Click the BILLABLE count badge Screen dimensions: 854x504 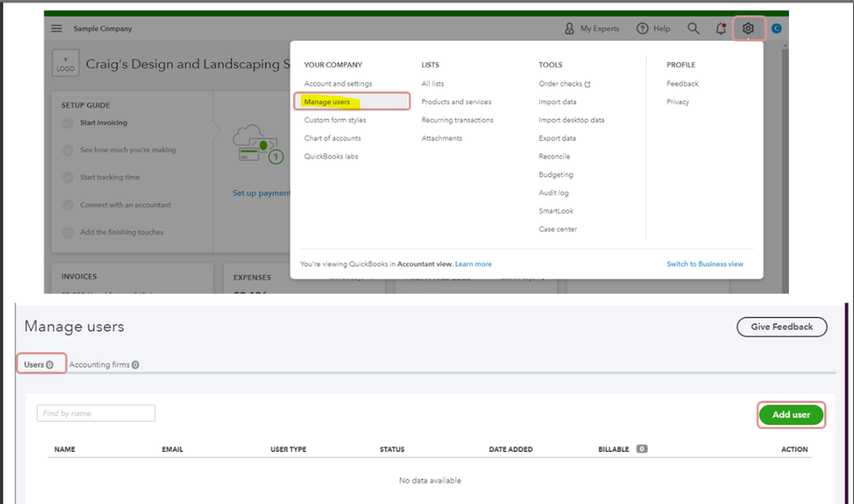click(x=642, y=449)
